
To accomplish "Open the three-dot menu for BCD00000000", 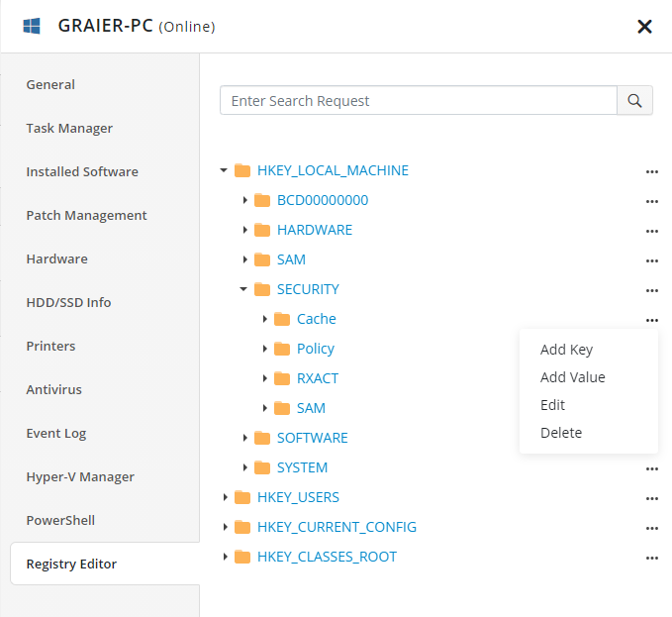I will pyautogui.click(x=651, y=201).
